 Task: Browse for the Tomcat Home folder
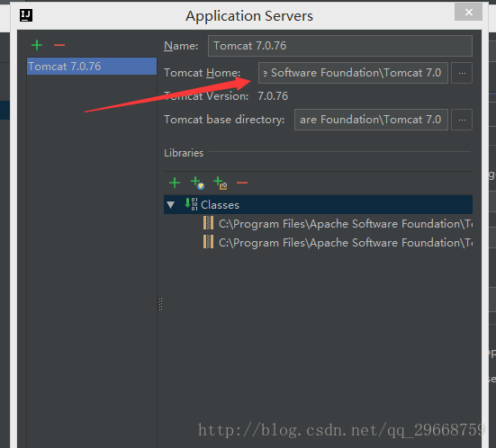coord(462,73)
